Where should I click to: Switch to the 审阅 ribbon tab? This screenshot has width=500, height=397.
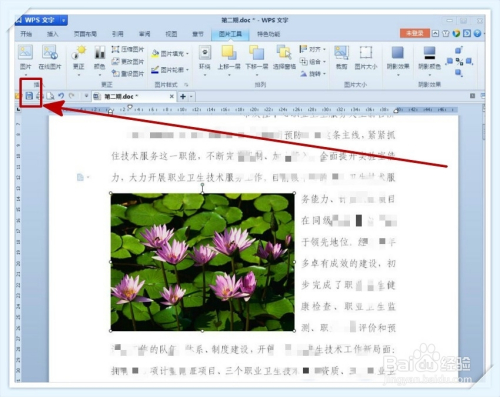coord(144,34)
